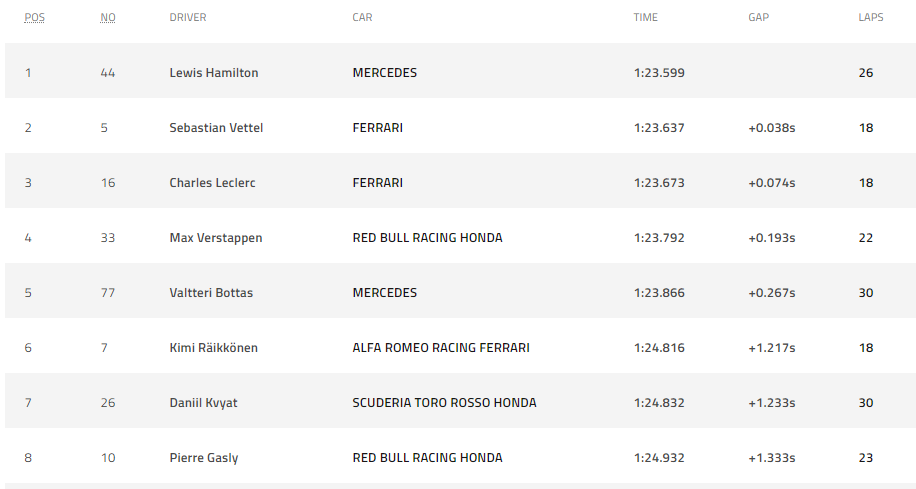Select driver Sebastian Vettel
The height and width of the screenshot is (489, 916).
(216, 128)
